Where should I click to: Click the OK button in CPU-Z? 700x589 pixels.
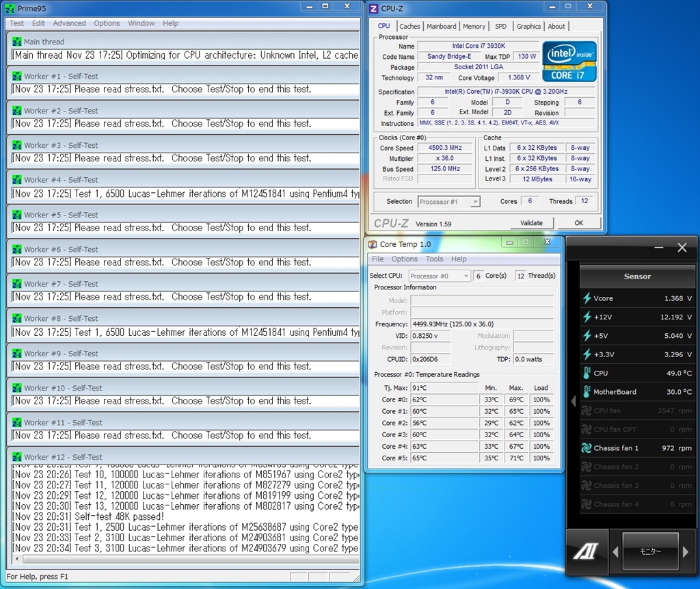pyautogui.click(x=578, y=223)
